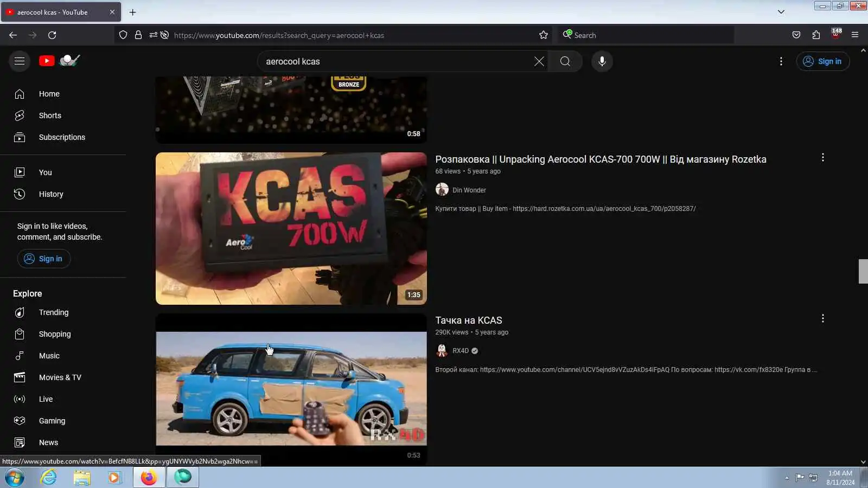Click the Firefox Search box

coord(647,35)
